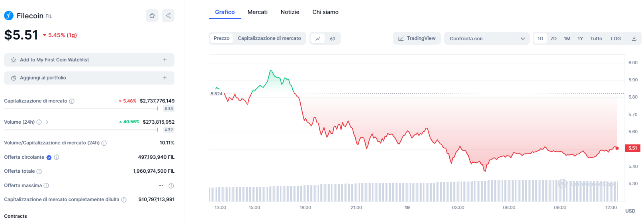The image size is (644, 223).
Task: Click the share icon next to Filecoin
Action: 168,16
